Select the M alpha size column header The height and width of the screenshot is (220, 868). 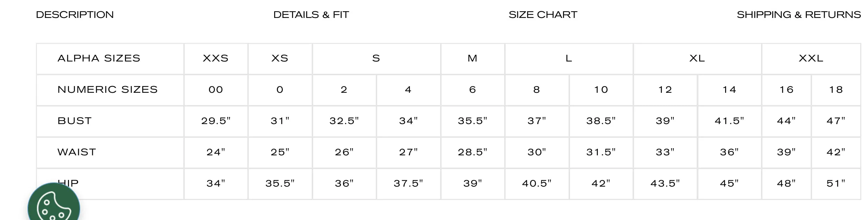coord(473,59)
